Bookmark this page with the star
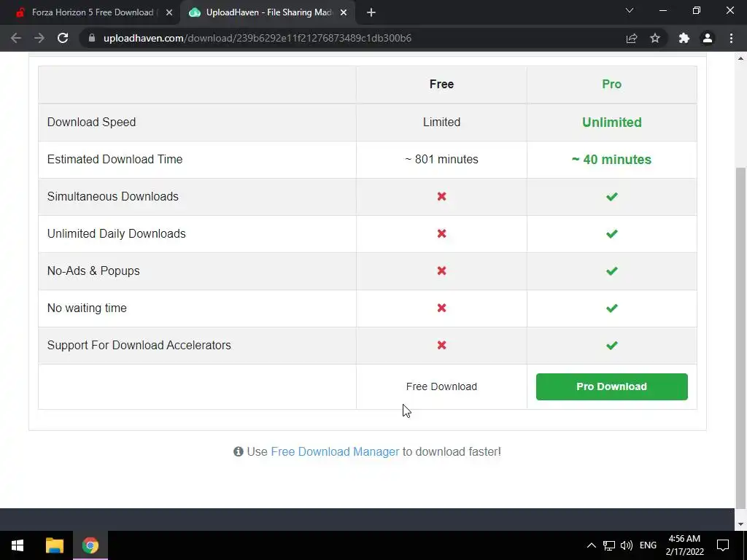 point(656,38)
